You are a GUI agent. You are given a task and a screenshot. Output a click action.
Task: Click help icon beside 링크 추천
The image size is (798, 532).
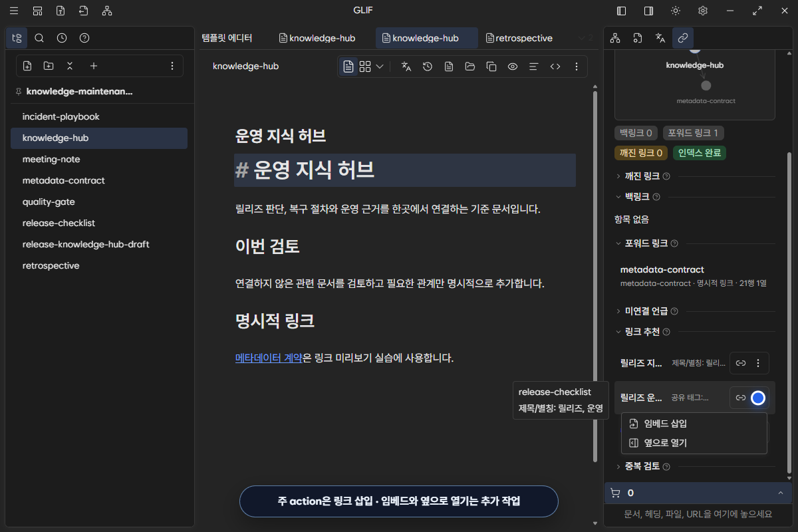666,332
